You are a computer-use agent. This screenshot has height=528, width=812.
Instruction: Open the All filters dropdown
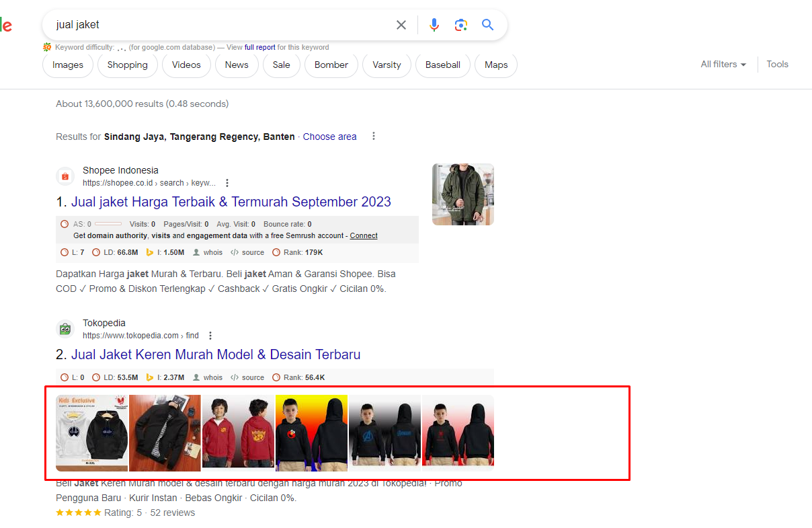(723, 64)
